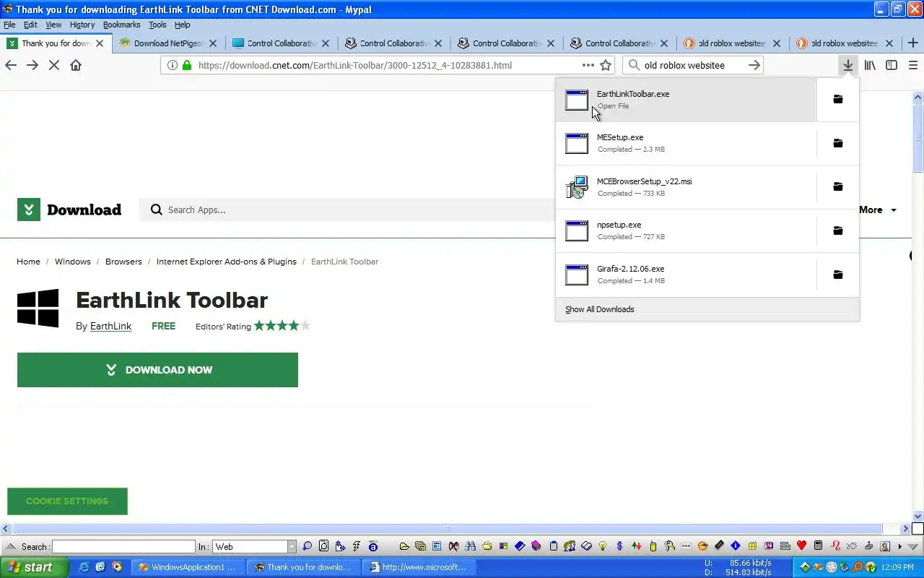Open the View menu
Image resolution: width=924 pixels, height=578 pixels.
pos(54,25)
